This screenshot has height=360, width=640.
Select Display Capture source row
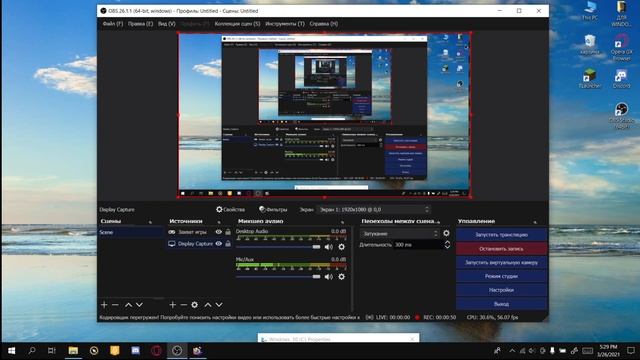click(200, 244)
